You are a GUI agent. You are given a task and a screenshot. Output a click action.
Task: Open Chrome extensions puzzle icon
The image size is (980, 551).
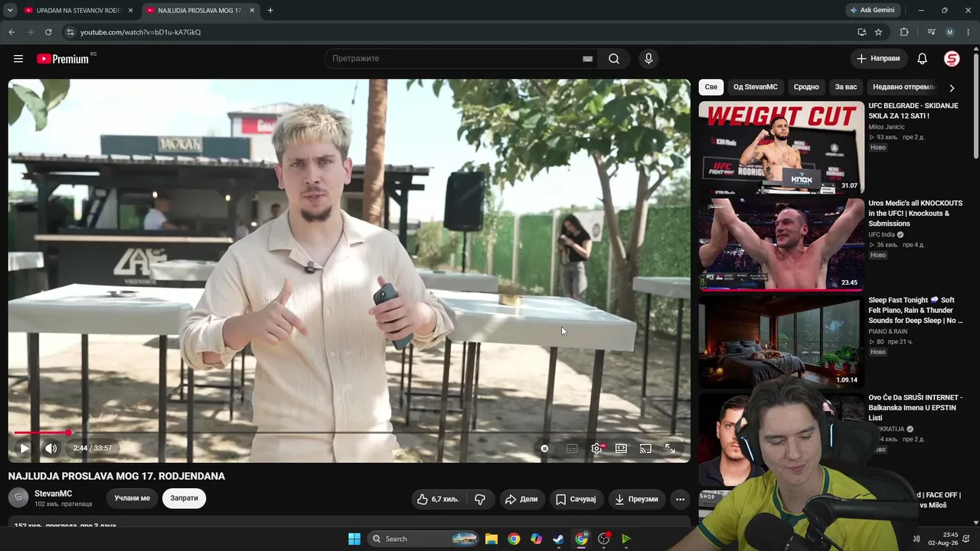pyautogui.click(x=904, y=32)
